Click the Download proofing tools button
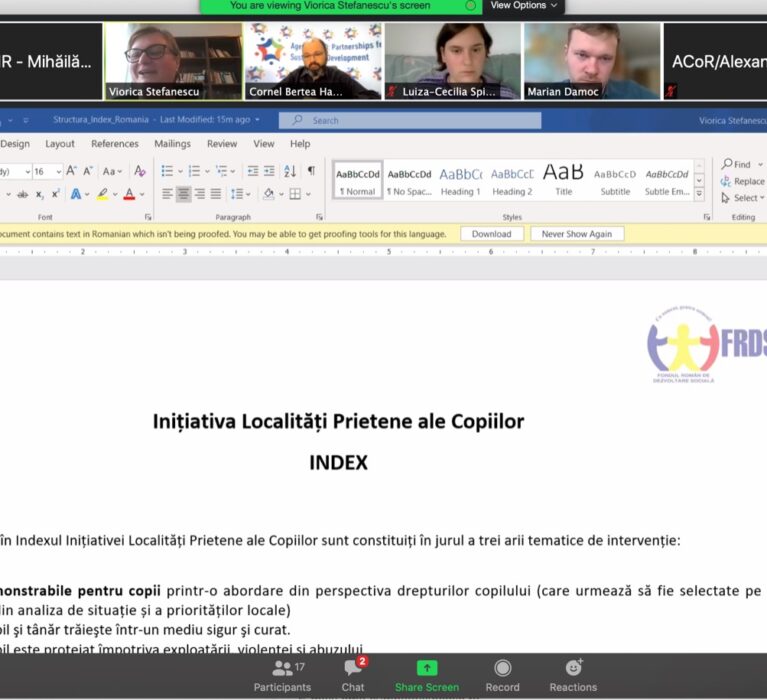 (x=492, y=234)
